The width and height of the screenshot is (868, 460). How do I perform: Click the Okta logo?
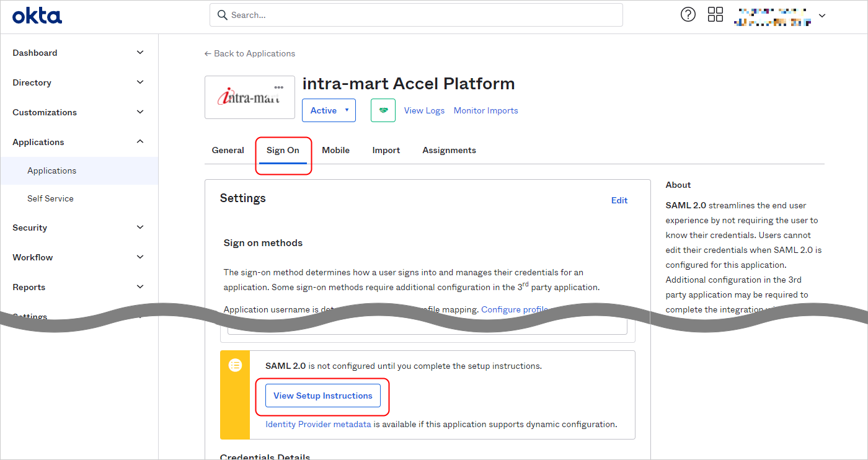tap(37, 15)
